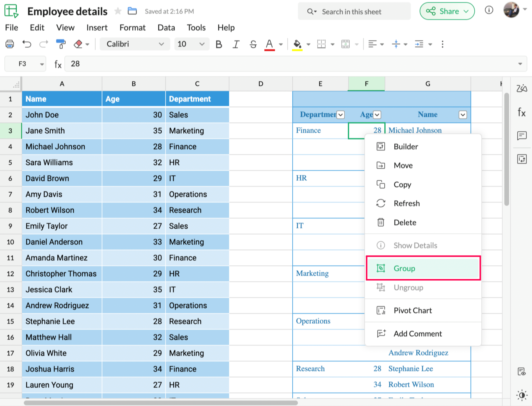The width and height of the screenshot is (532, 406).
Task: Click the print icon in toolbar
Action: pyautogui.click(x=10, y=44)
